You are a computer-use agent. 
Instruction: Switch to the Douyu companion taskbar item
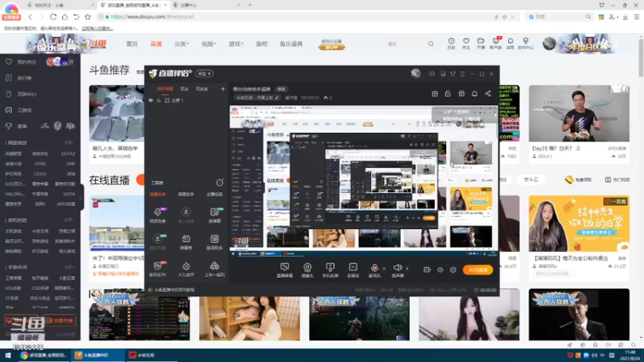[97, 355]
